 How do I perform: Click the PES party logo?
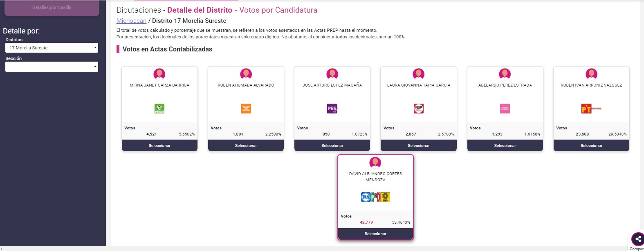coord(332,109)
